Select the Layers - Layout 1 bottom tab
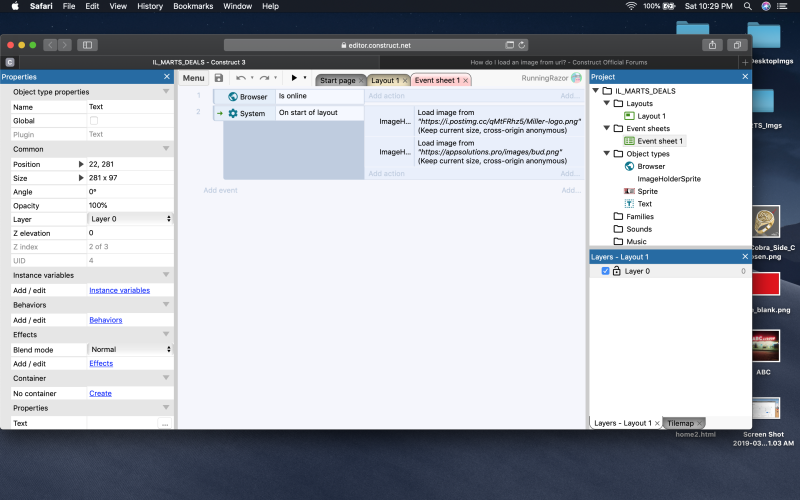This screenshot has height=500, width=800. tap(622, 423)
